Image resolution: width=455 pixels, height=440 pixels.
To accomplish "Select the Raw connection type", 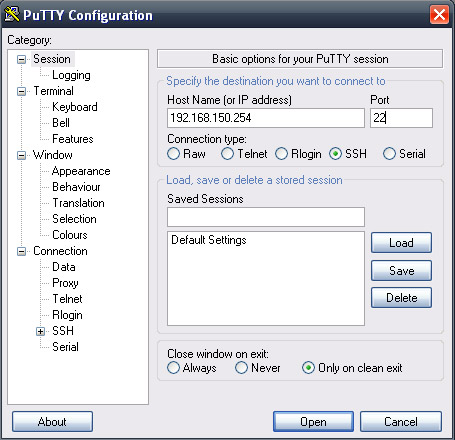I will [x=173, y=154].
